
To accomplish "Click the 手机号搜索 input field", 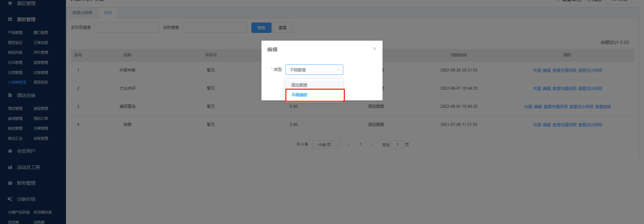I will click(x=124, y=27).
